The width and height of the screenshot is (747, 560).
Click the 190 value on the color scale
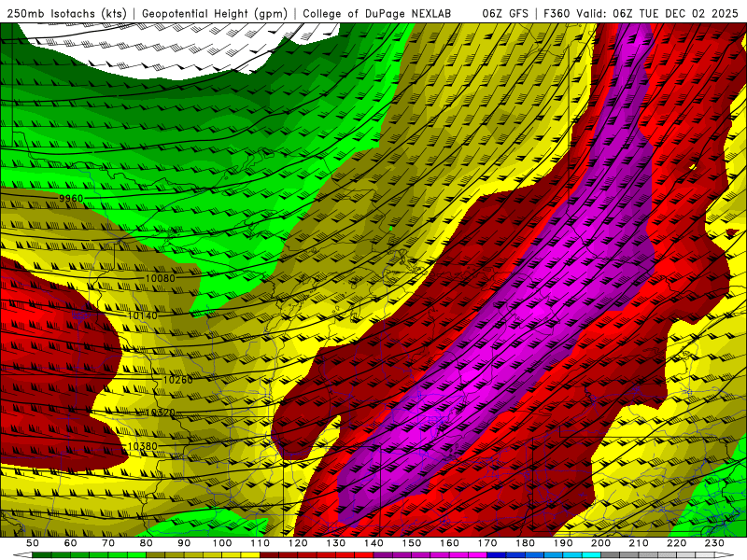(x=563, y=543)
